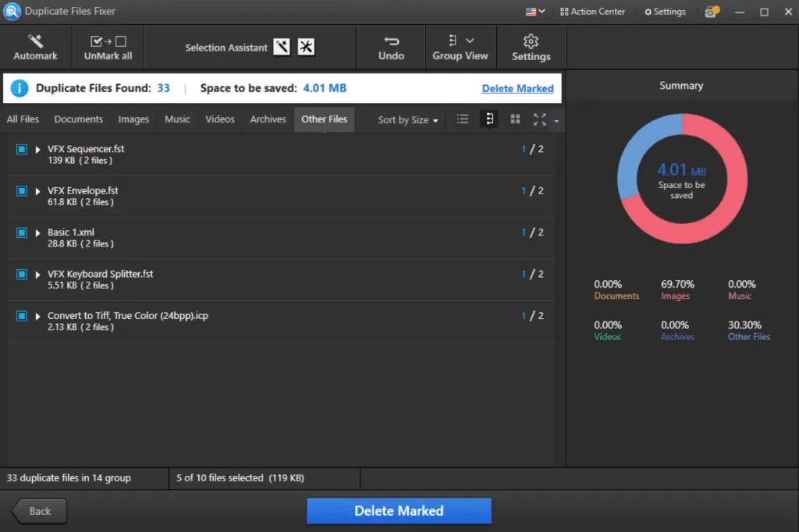
Task: Switch to the Images tab
Action: 133,119
